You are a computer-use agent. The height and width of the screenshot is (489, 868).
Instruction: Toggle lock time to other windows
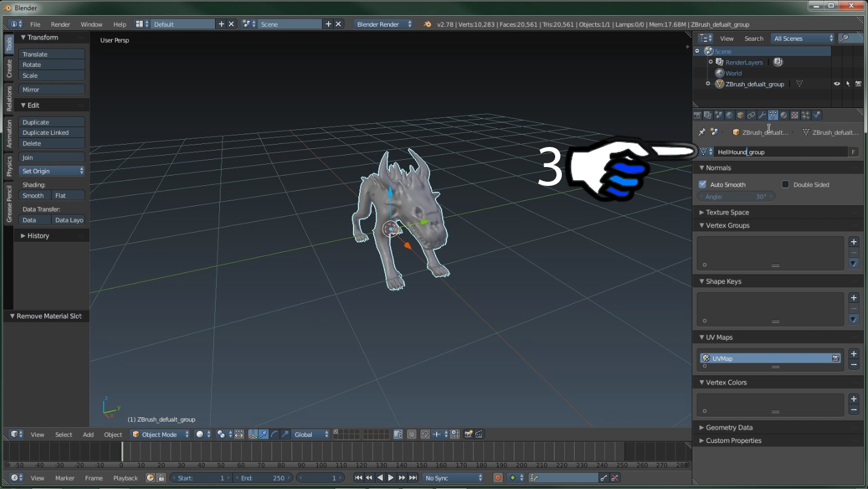pos(162,478)
